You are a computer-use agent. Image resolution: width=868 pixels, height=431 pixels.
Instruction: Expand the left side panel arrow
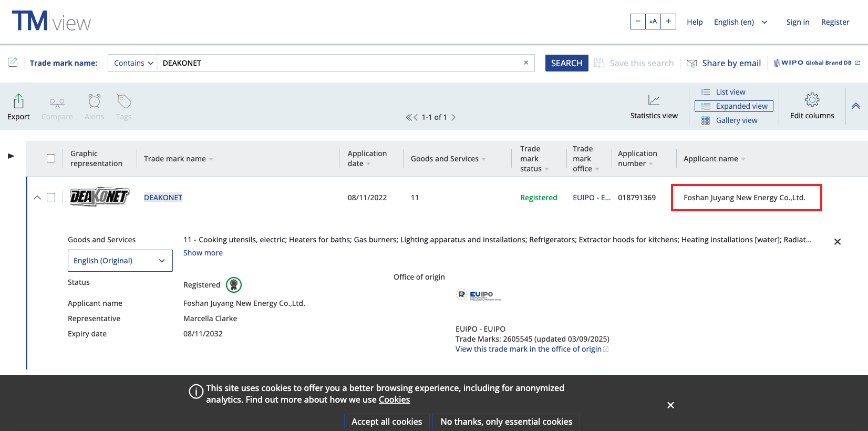tap(11, 156)
